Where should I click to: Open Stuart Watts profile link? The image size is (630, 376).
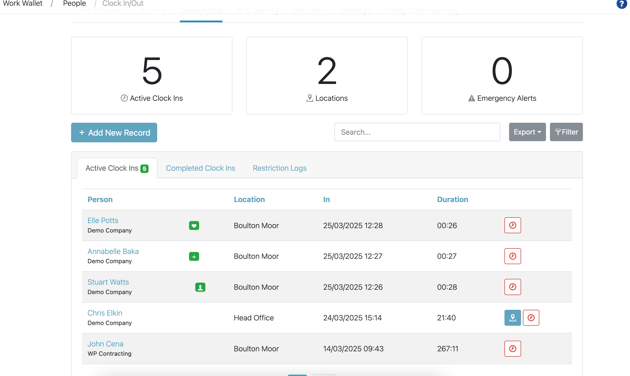pos(108,282)
